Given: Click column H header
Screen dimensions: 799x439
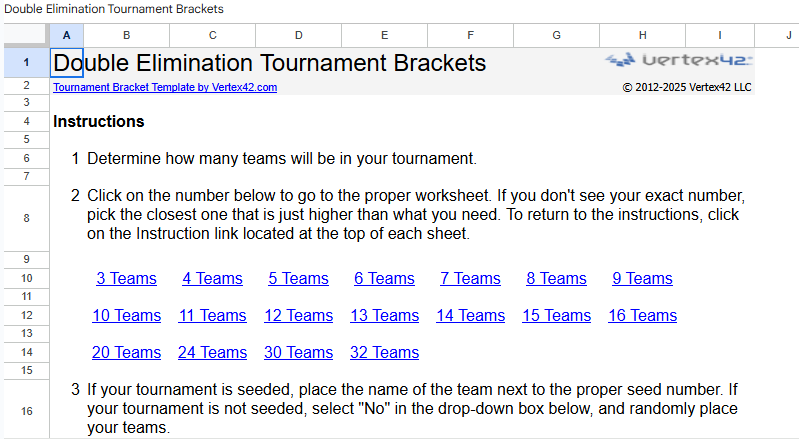Looking at the screenshot, I should (642, 35).
